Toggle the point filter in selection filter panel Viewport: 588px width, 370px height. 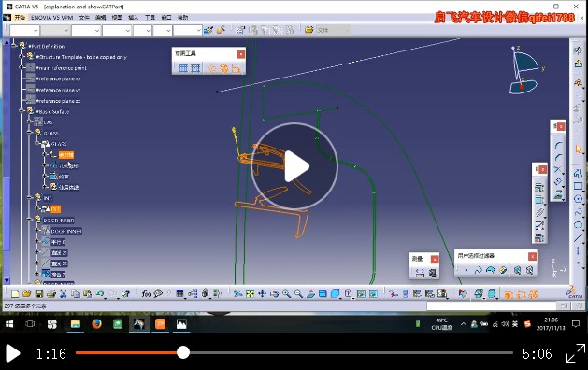point(466,270)
